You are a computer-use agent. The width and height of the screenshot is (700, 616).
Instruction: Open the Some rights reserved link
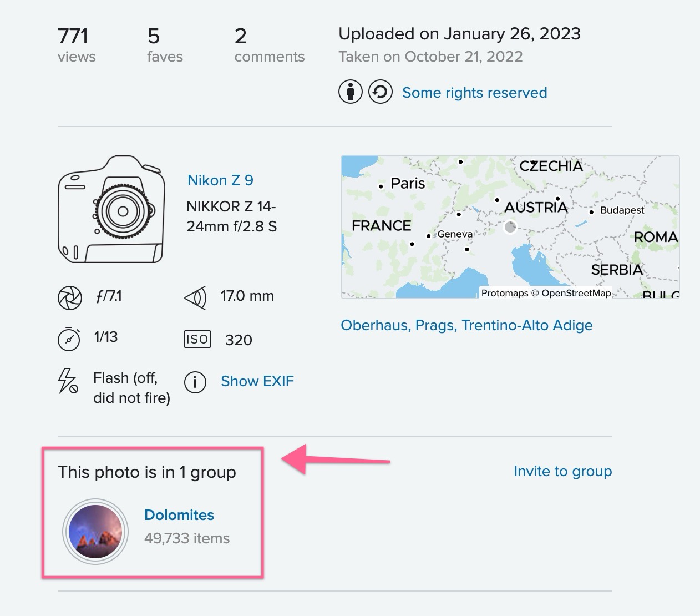coord(474,93)
